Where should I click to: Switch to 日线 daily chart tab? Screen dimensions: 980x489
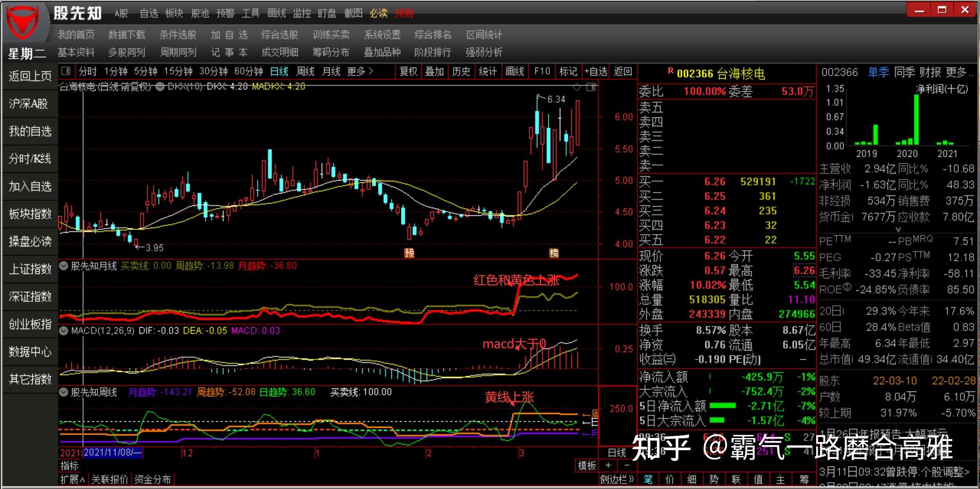(x=279, y=71)
